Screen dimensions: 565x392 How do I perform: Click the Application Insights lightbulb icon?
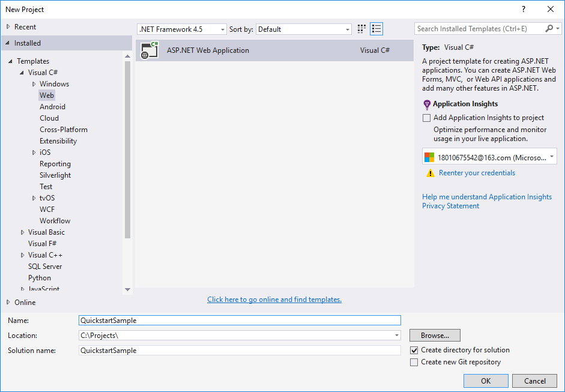point(427,104)
